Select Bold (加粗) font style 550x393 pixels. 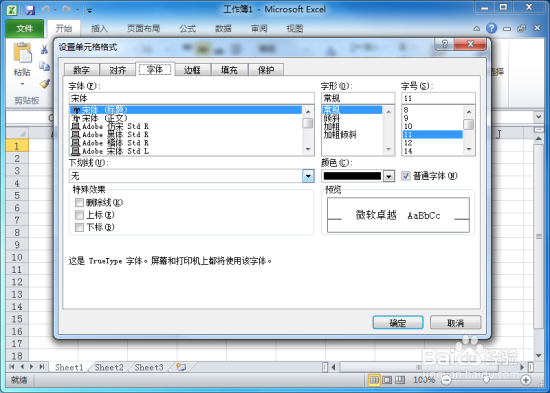352,126
